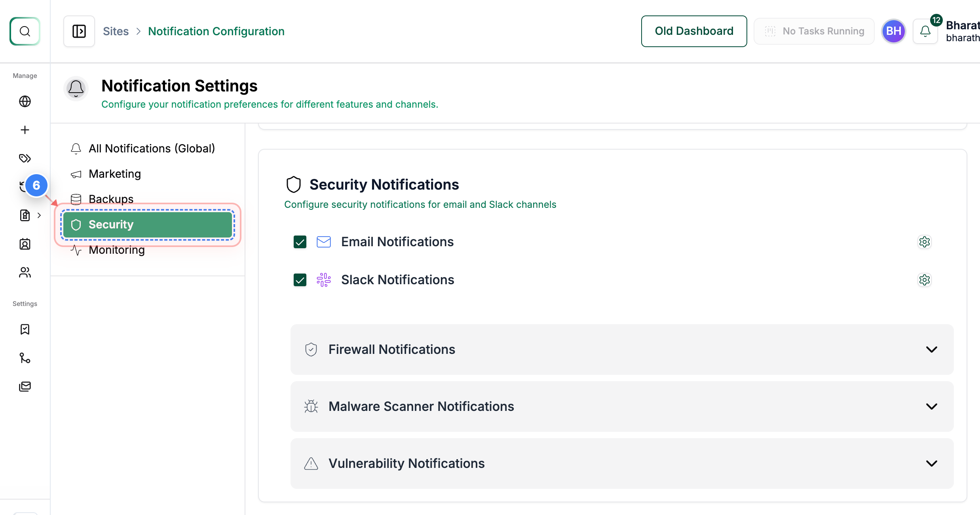980x515 pixels.
Task: Open the mail section under Settings
Action: 25,386
